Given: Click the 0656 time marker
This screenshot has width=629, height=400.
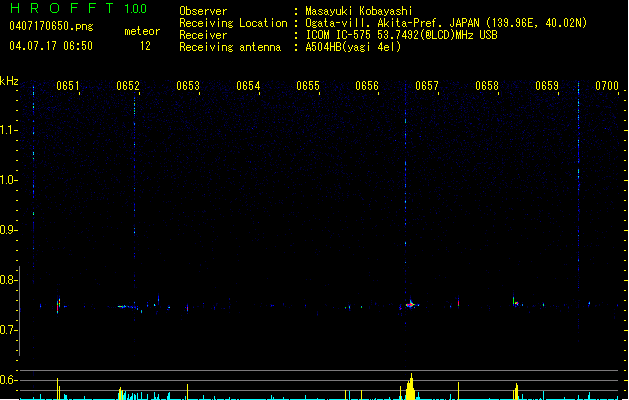Looking at the screenshot, I should click(x=367, y=86).
